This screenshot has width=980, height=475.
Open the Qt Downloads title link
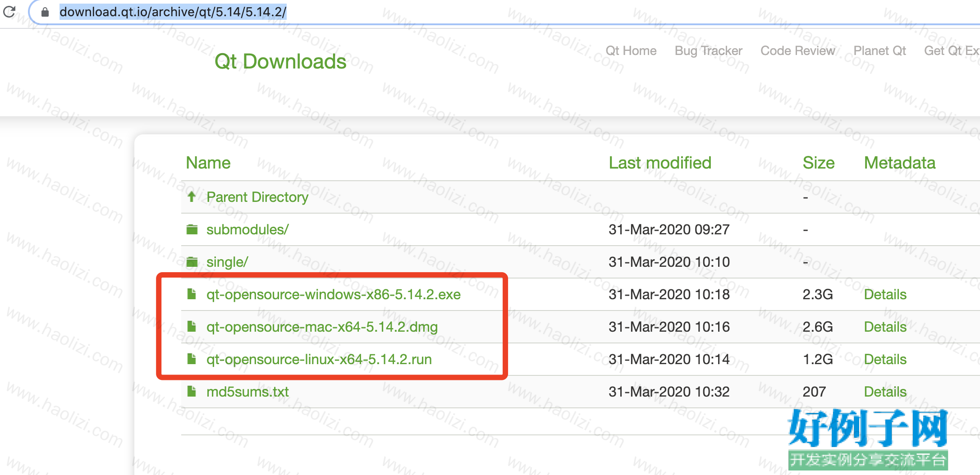tap(280, 61)
